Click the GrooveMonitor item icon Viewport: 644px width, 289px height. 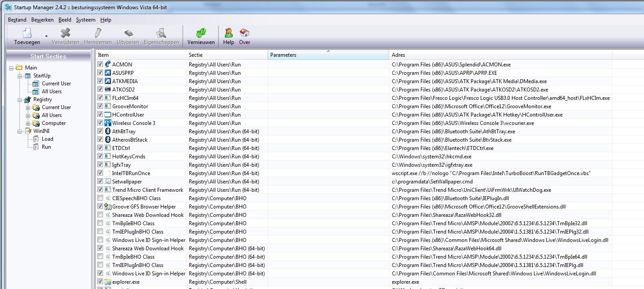[108, 106]
